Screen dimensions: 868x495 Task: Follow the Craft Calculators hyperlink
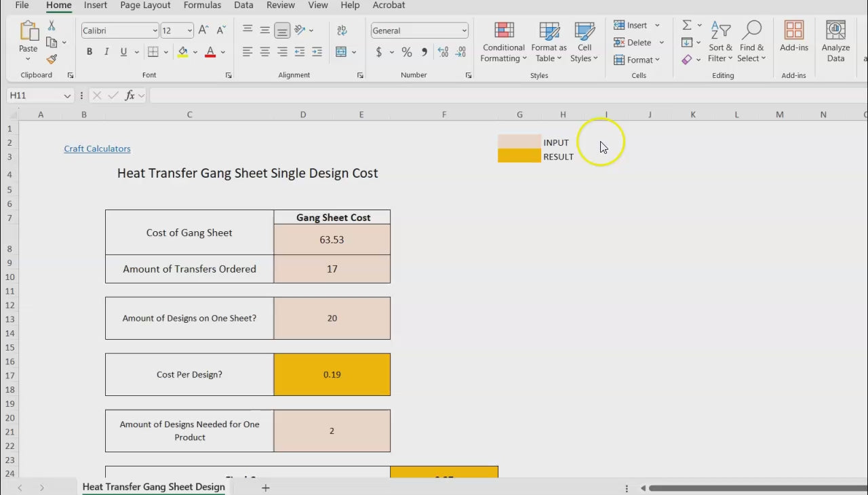97,148
